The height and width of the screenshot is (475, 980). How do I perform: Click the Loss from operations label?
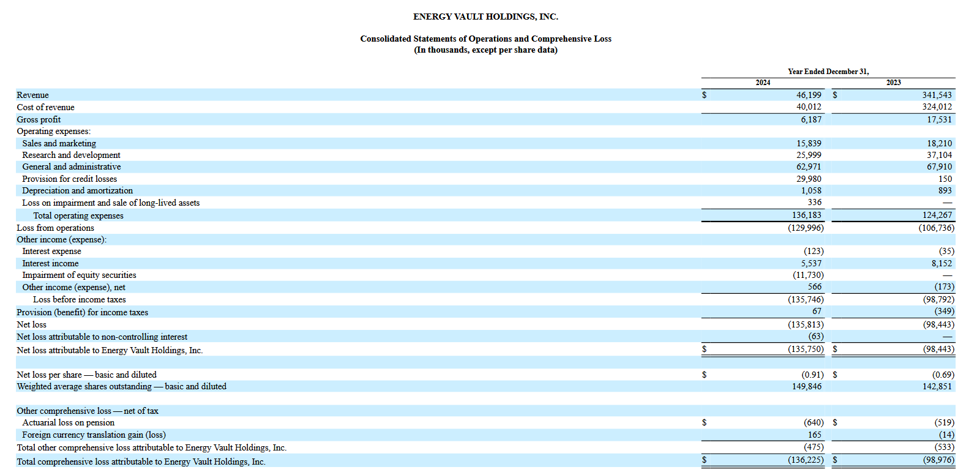[x=55, y=228]
